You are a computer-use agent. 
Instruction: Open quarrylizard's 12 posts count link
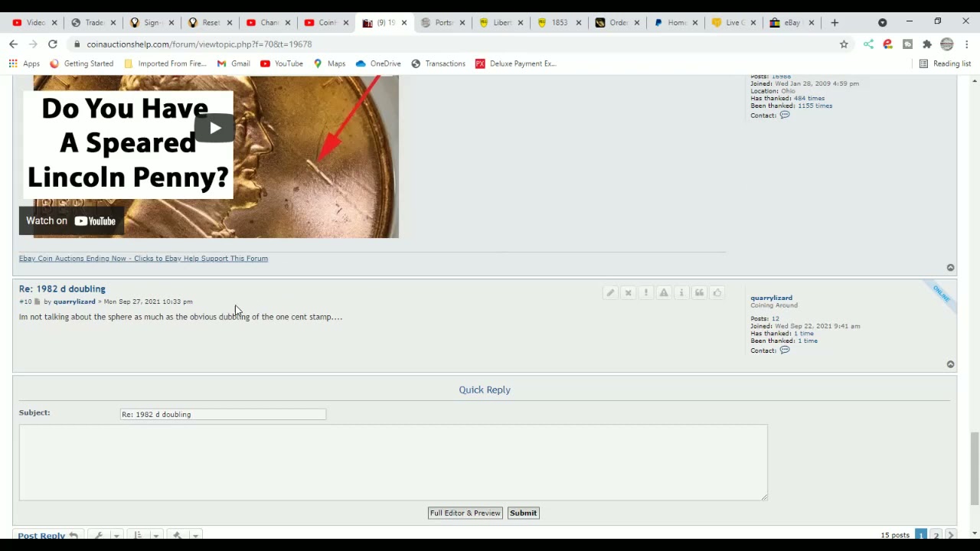tap(775, 318)
